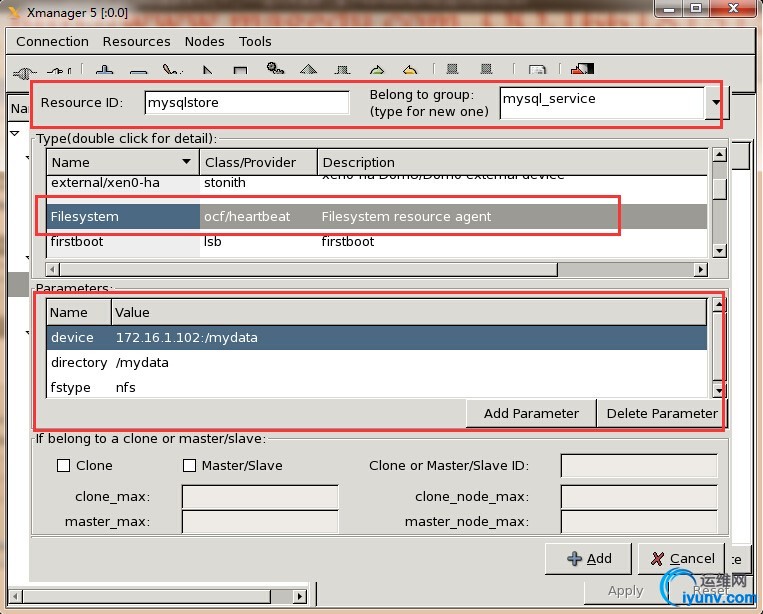
Task: Click the Delete Parameter button
Action: coord(661,414)
